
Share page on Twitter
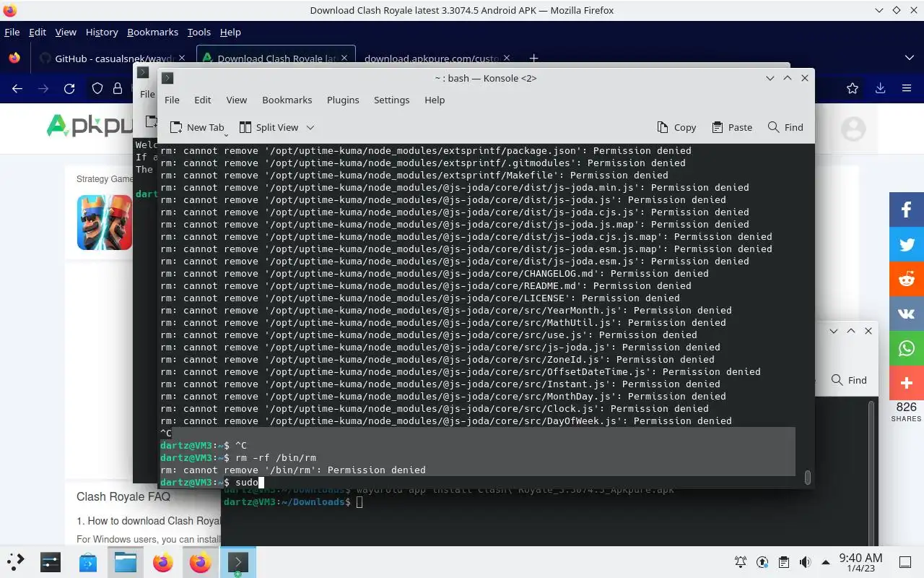(907, 244)
